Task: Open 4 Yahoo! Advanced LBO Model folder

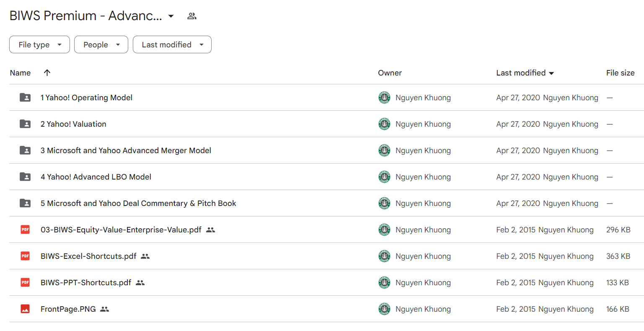Action: tap(96, 177)
